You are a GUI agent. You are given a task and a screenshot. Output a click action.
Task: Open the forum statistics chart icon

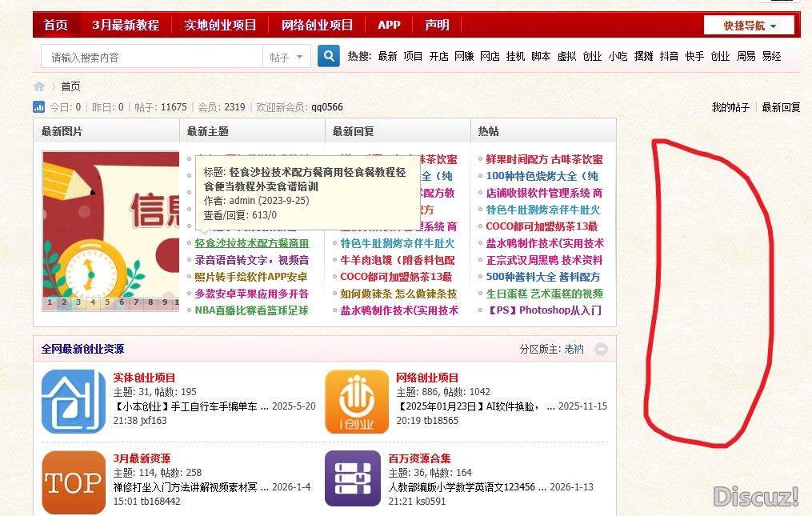pos(39,107)
